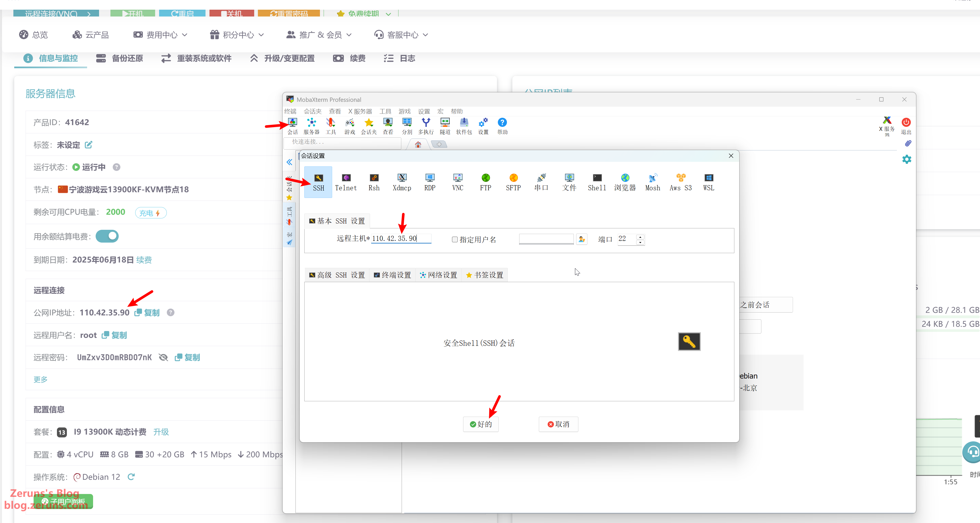
Task: Select the WSL session type
Action: (x=708, y=182)
